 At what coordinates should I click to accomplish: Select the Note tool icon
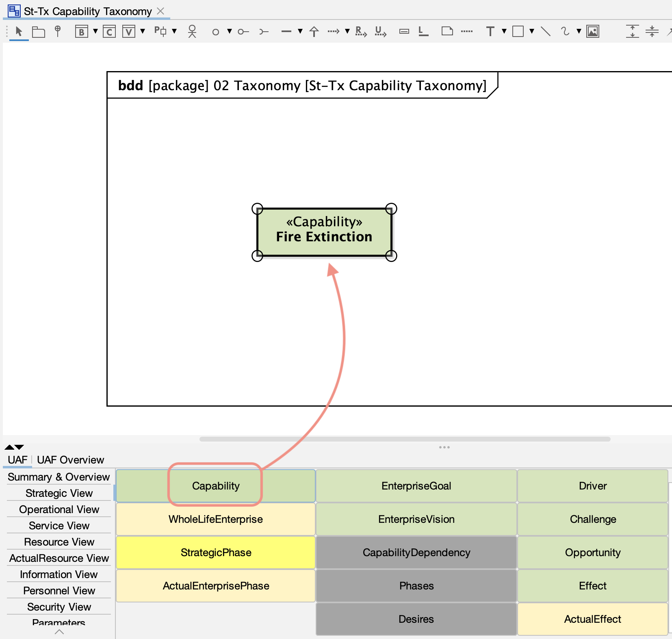coord(447,31)
